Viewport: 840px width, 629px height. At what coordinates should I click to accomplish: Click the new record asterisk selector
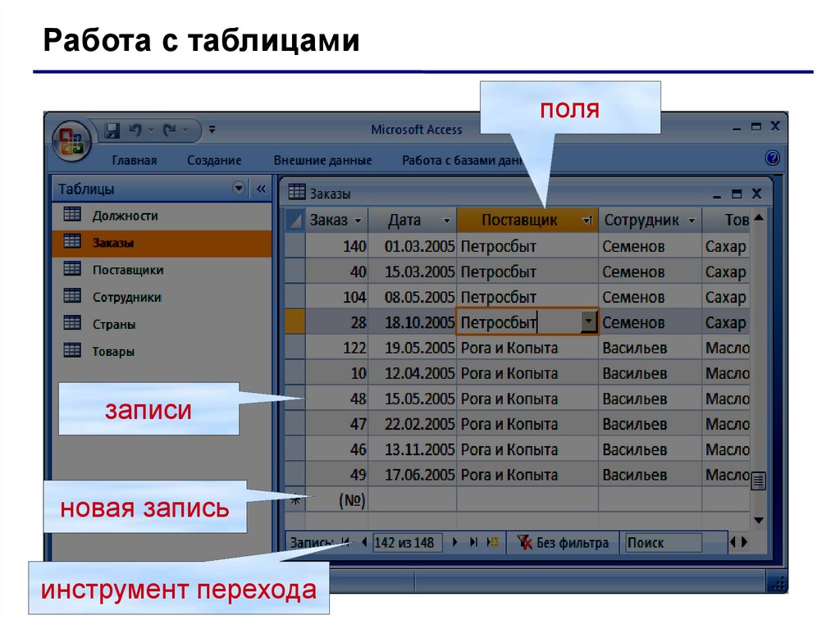294,500
